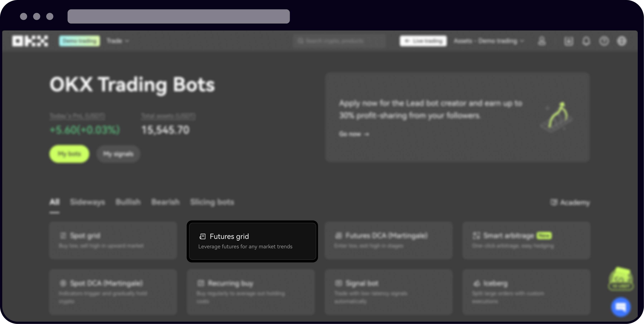
Task: Follow the Go now link
Action: click(x=354, y=134)
